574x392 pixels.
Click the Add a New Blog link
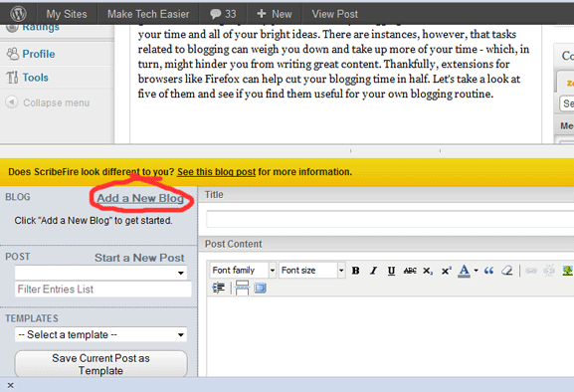[140, 198]
